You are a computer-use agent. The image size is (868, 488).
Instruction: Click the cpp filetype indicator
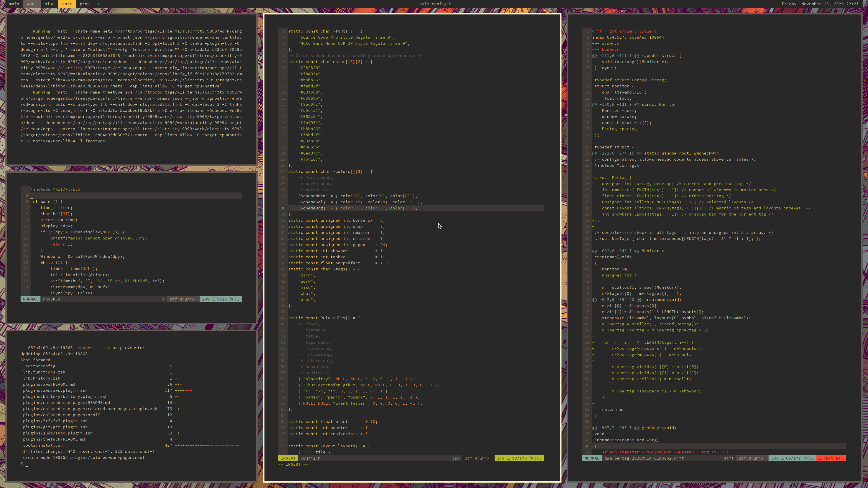click(x=455, y=458)
